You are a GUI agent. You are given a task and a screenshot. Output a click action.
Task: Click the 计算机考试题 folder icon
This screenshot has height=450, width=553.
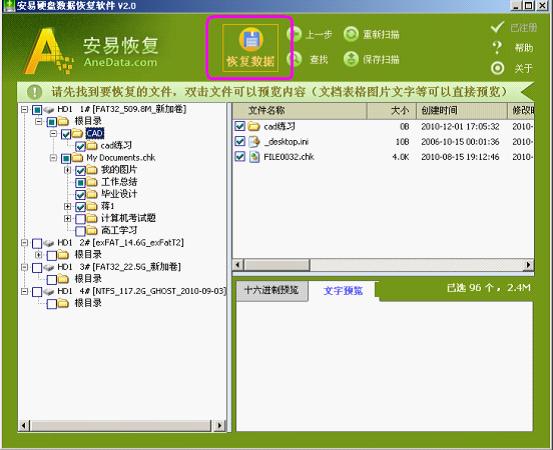[x=92, y=219]
